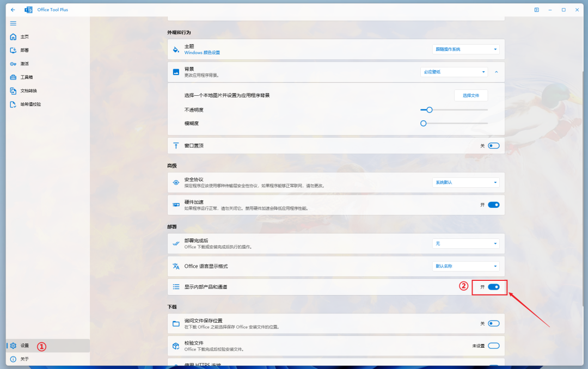Disable the 显示内部产品和通道 switch
588x369 pixels.
pos(494,287)
